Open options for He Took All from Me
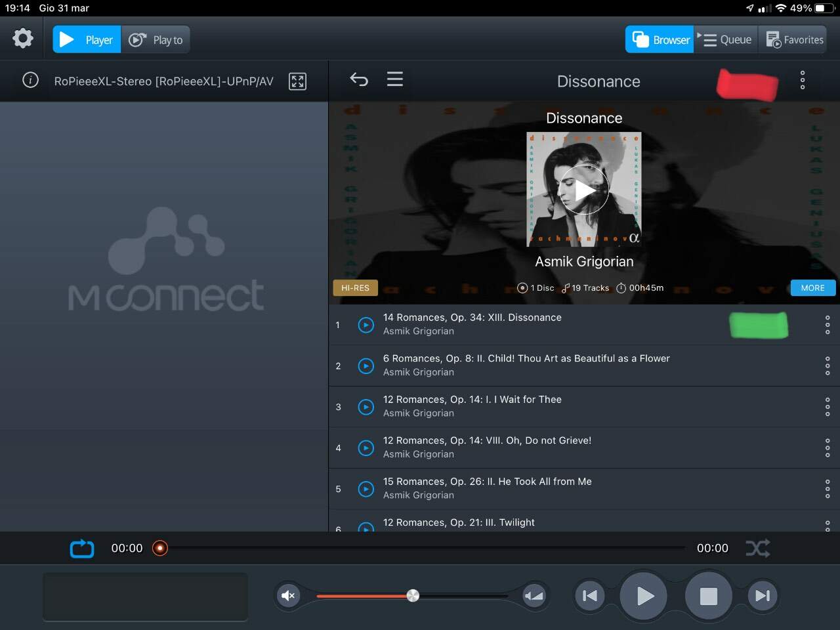 point(828,489)
